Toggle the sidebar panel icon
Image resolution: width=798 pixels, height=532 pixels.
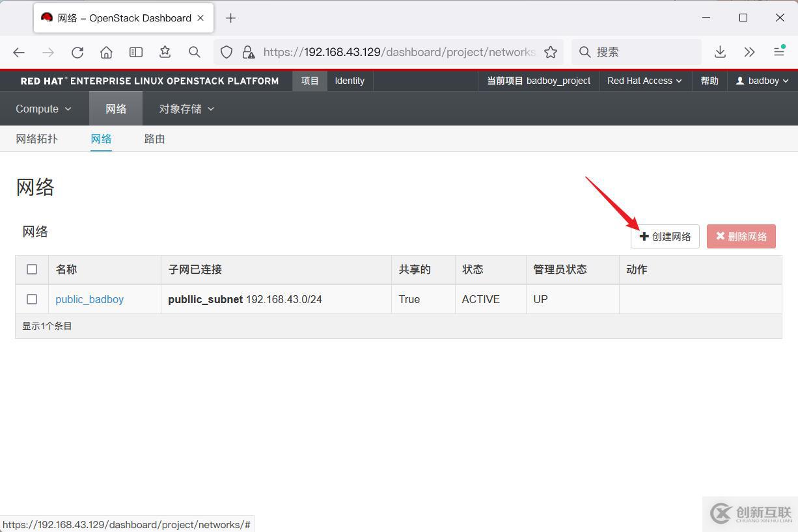tap(136, 52)
